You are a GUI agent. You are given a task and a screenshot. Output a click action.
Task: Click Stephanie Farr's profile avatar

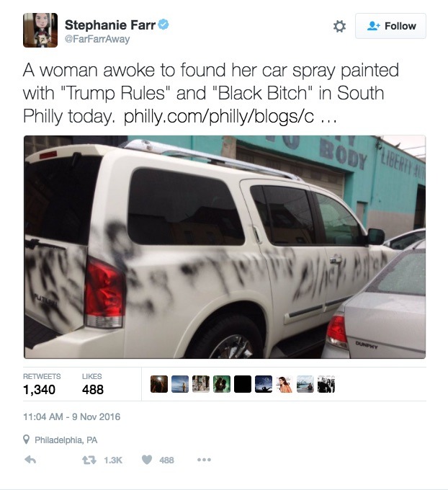click(x=40, y=30)
